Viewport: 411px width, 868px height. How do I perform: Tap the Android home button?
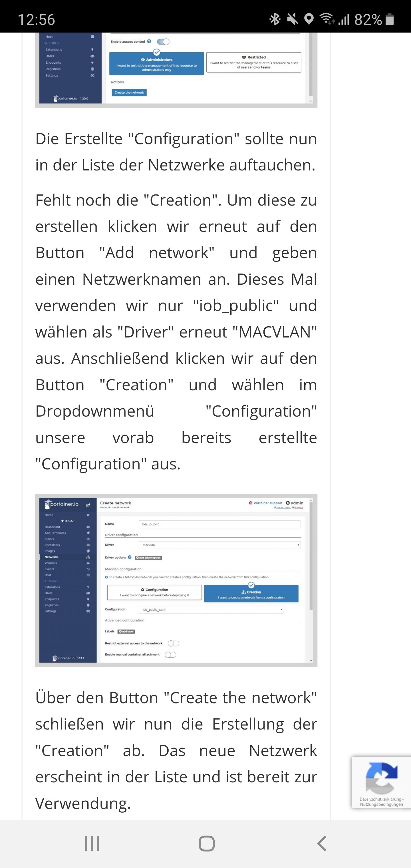tap(207, 843)
